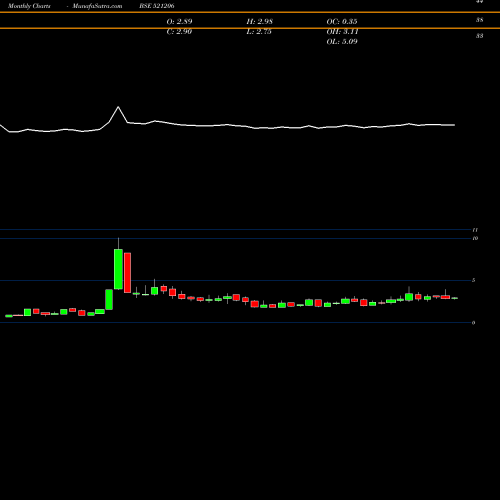Click the peak of the white indicator line
This screenshot has width=500, height=500.
pyautogui.click(x=118, y=107)
